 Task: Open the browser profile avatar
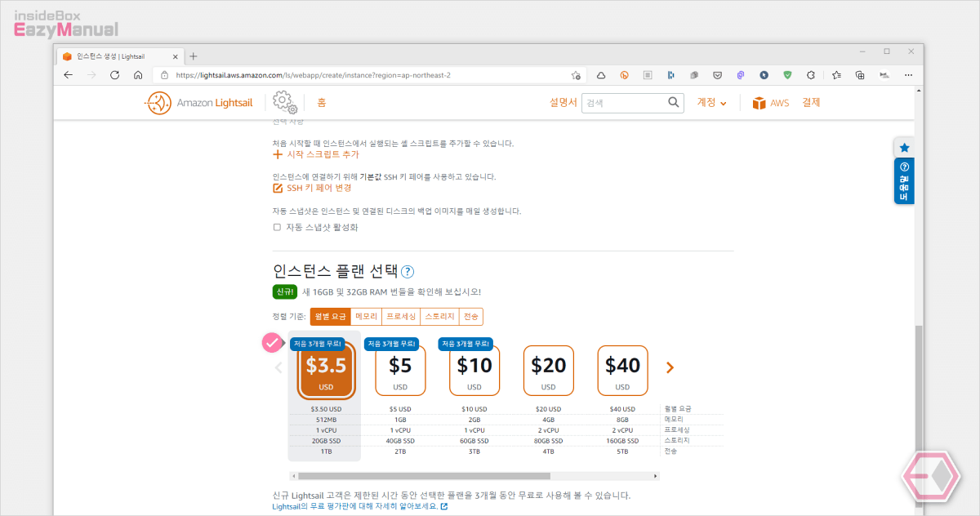(884, 75)
